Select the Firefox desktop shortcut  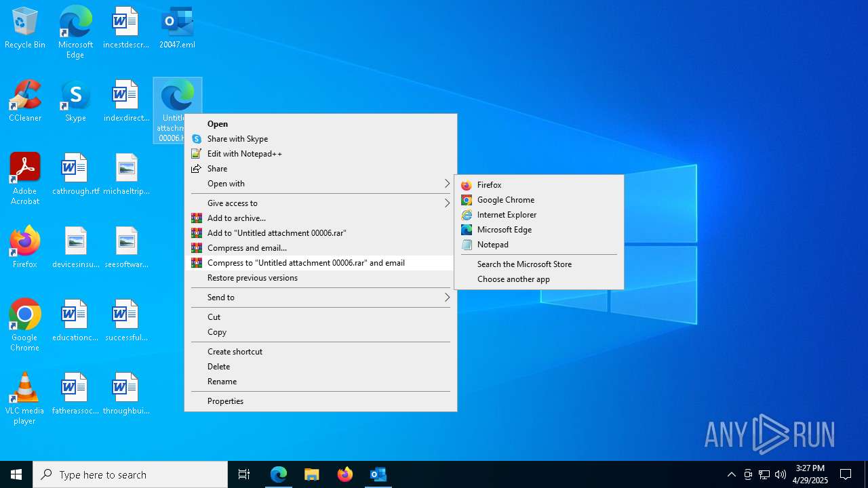coord(25,248)
